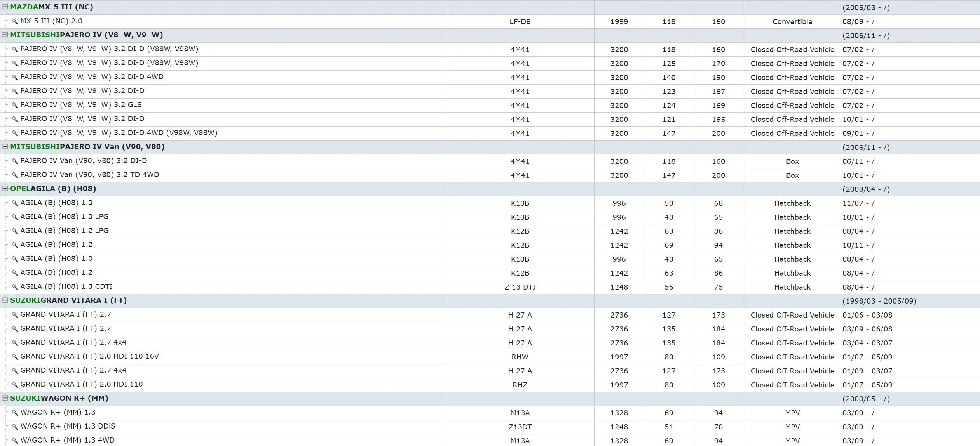The height and width of the screenshot is (446, 980).
Task: Collapse the MITSUBISHI PAJERO IV (V8_W, V9_W) group
Action: [x=5, y=35]
